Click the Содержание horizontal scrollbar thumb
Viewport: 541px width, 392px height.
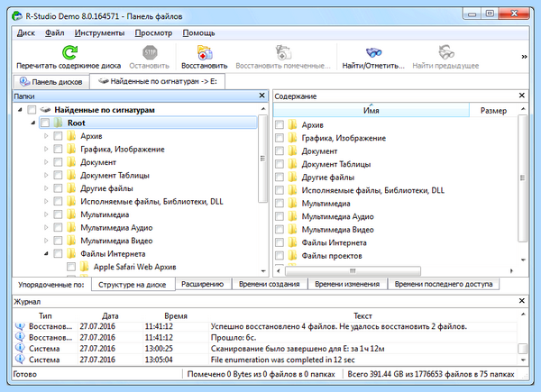(353, 270)
